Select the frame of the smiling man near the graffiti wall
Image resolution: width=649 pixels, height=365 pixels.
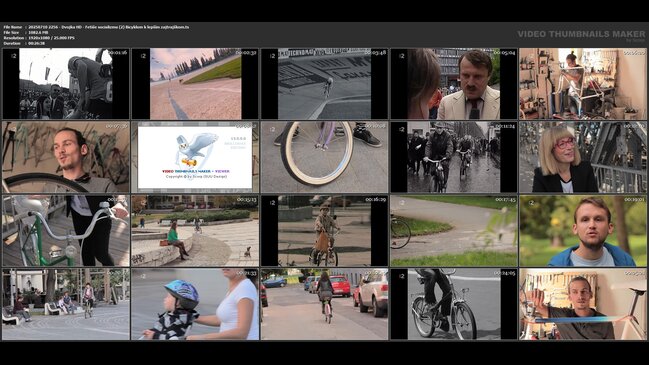point(66,157)
